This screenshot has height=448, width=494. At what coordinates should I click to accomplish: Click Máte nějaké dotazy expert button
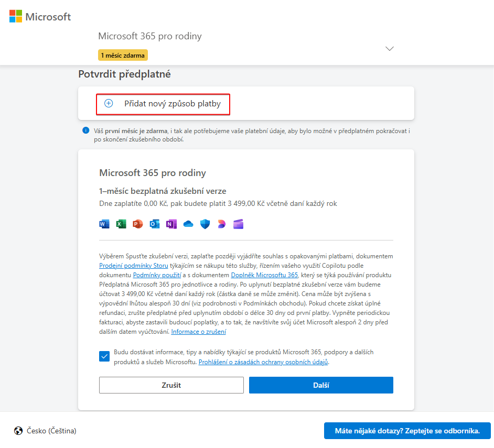pyautogui.click(x=407, y=431)
